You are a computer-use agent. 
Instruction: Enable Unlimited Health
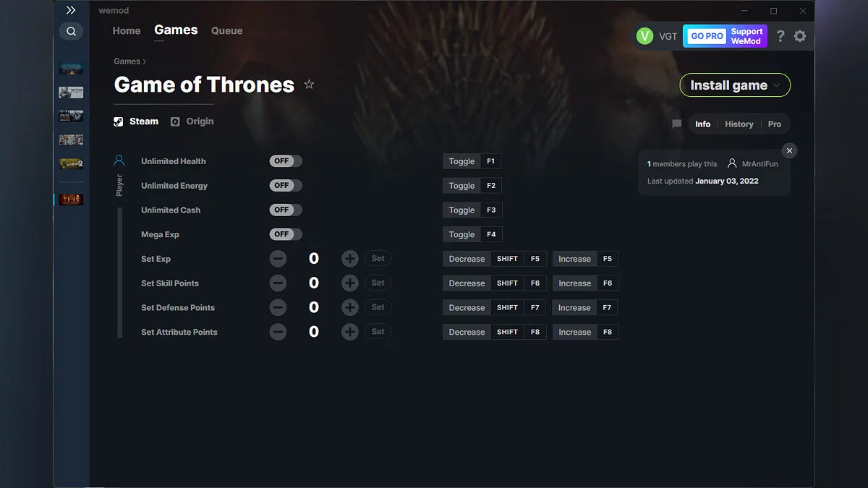285,160
